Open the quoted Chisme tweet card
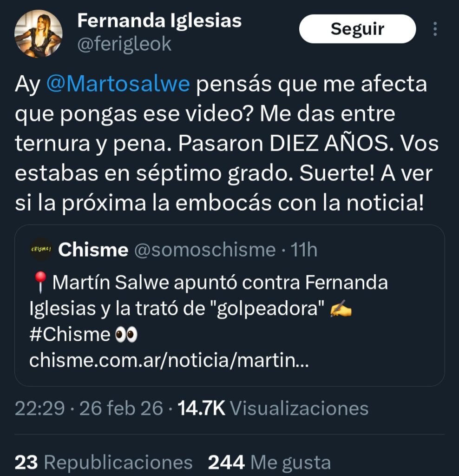This screenshot has height=476, width=459. pos(229,305)
